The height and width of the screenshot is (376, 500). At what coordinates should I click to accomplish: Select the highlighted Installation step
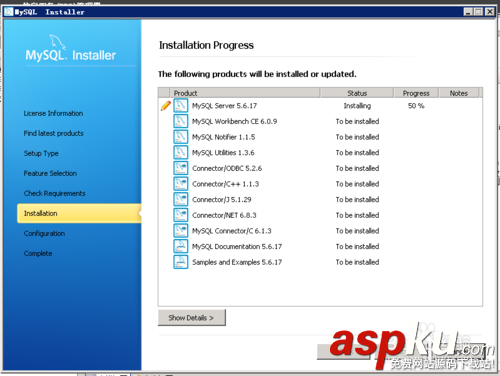tap(79, 213)
